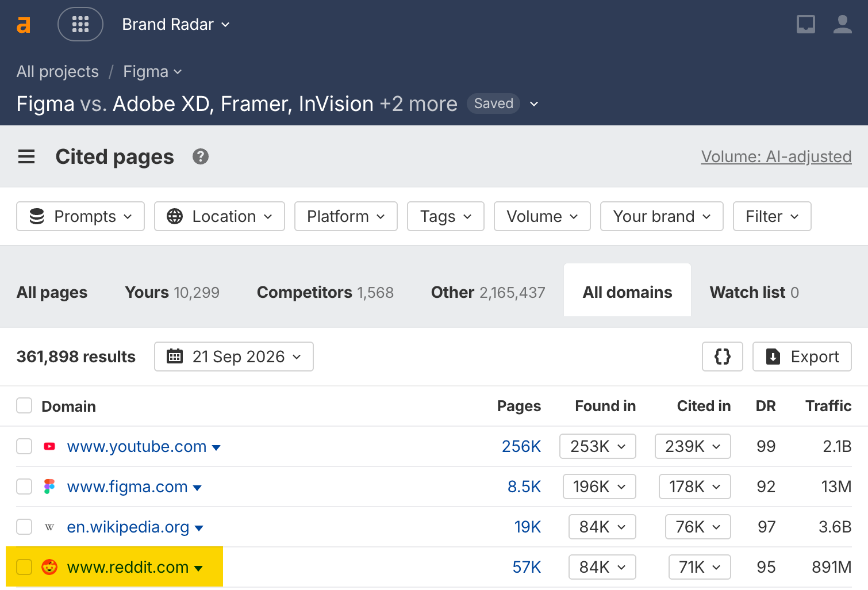This screenshot has height=590, width=868.
Task: Click the orange Ahrefs logo
Action: pos(24,25)
